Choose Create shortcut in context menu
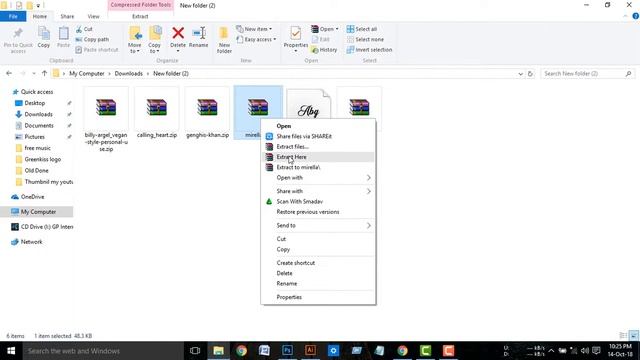 click(318, 263)
